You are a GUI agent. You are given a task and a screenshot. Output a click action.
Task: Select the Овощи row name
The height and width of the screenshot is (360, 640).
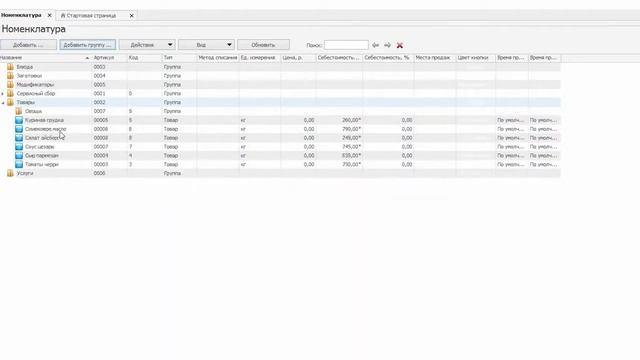33,111
